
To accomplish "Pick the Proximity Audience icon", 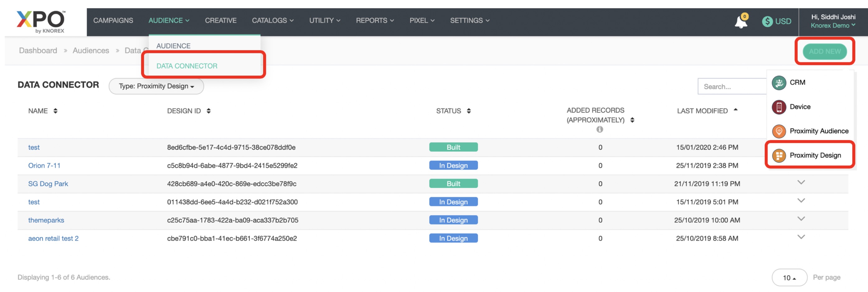I will pos(779,131).
